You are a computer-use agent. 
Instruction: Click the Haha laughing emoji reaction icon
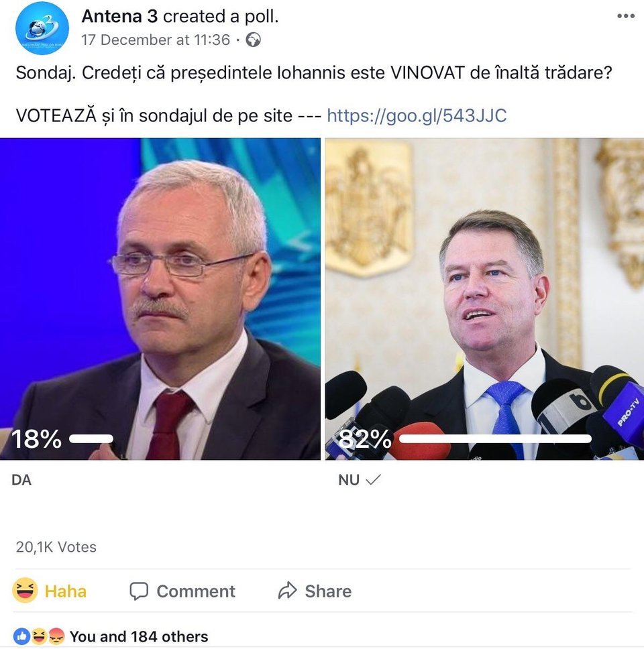click(25, 590)
